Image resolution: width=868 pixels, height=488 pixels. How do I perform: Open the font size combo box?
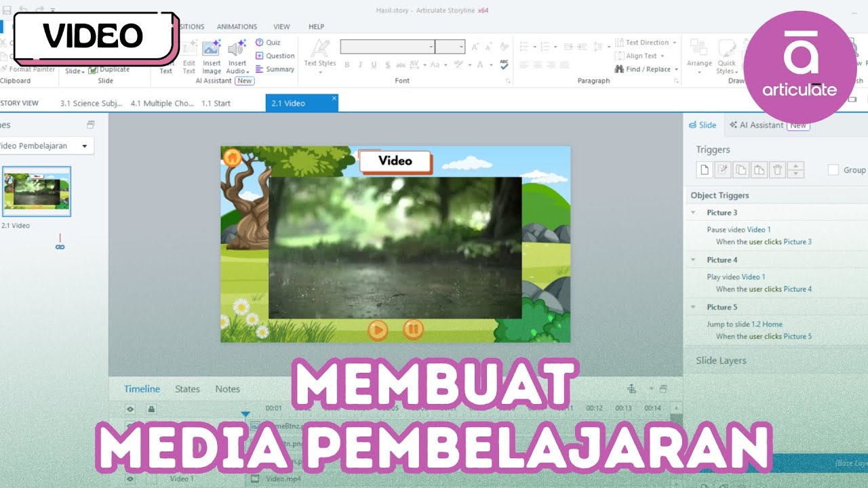pos(450,47)
